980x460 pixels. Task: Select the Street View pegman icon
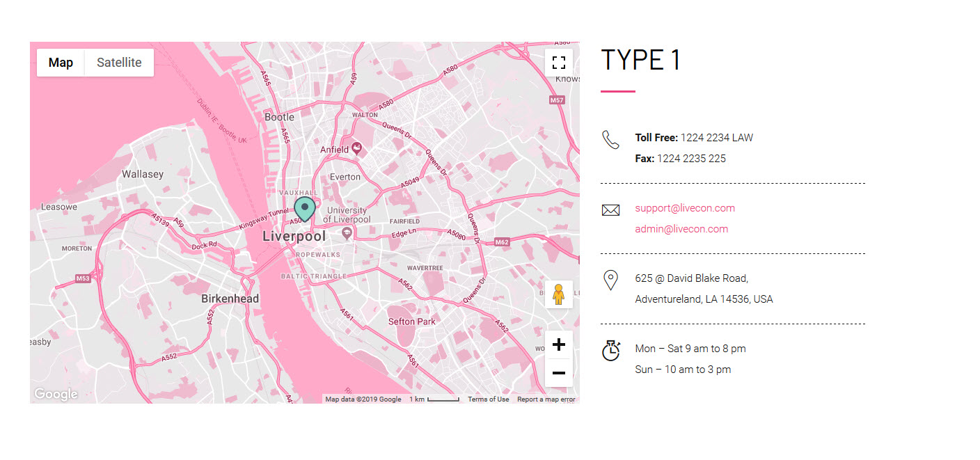point(558,294)
